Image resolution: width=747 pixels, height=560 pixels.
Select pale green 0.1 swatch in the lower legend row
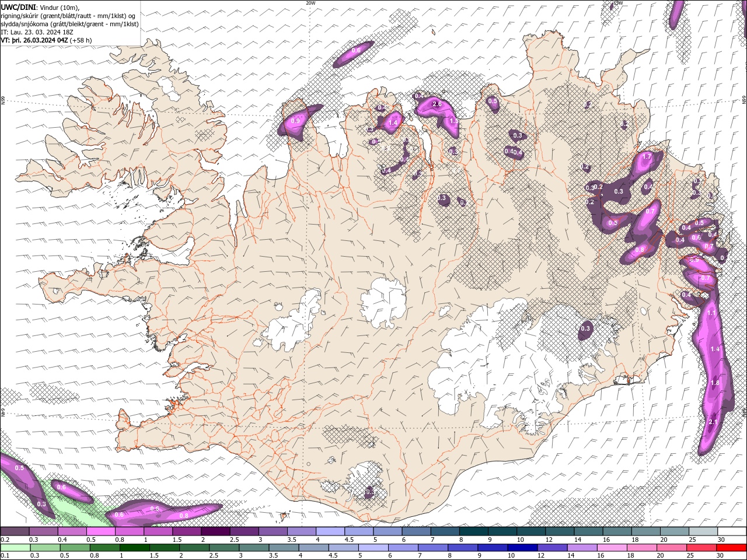pos(15,548)
